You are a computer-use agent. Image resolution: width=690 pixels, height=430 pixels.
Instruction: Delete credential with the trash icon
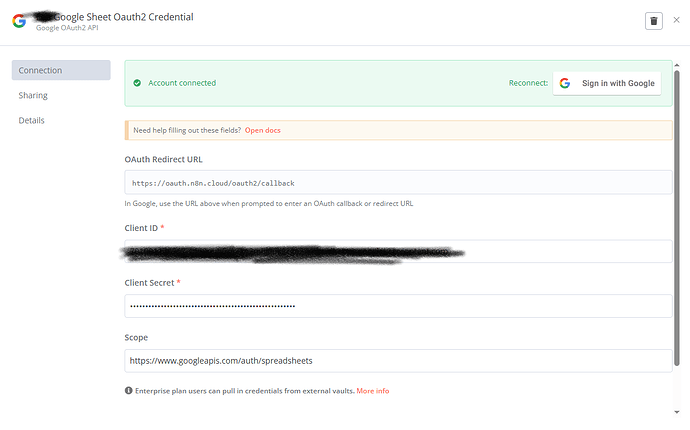pyautogui.click(x=653, y=21)
